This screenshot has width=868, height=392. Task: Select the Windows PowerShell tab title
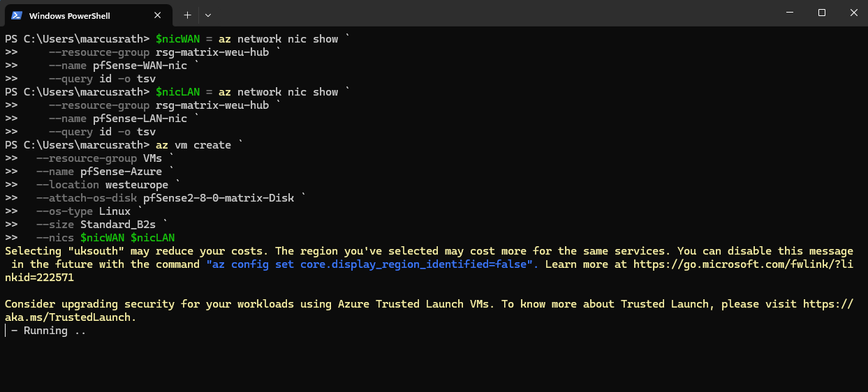click(69, 15)
